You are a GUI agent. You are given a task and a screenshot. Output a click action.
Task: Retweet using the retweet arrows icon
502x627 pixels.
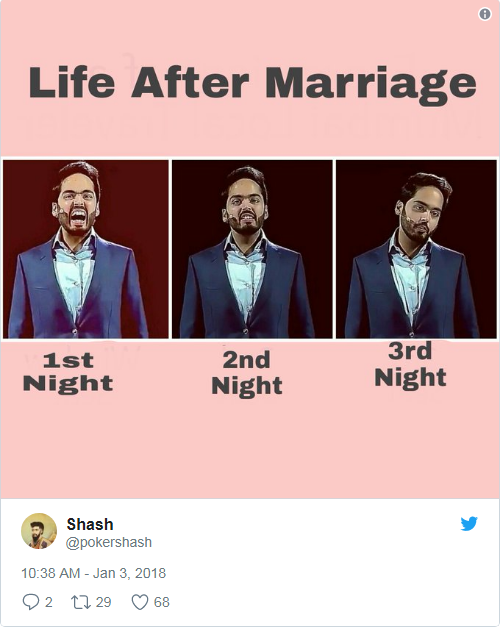(81, 602)
